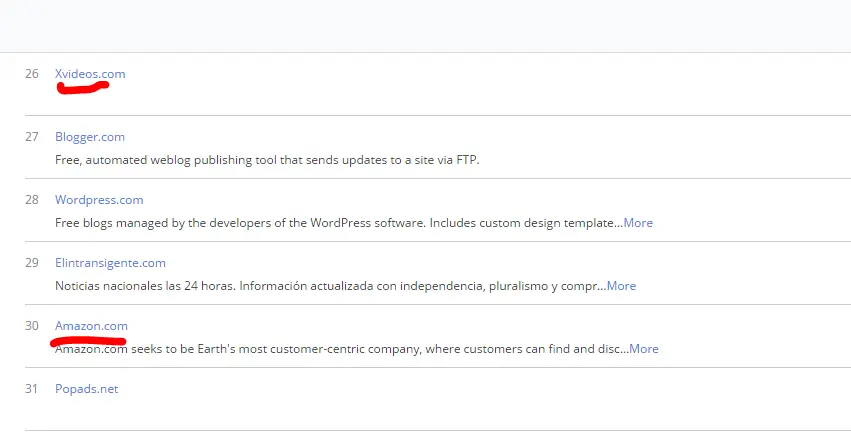Viewport: 851px width, 440px height.
Task: Click rank number 27
Action: pos(32,137)
